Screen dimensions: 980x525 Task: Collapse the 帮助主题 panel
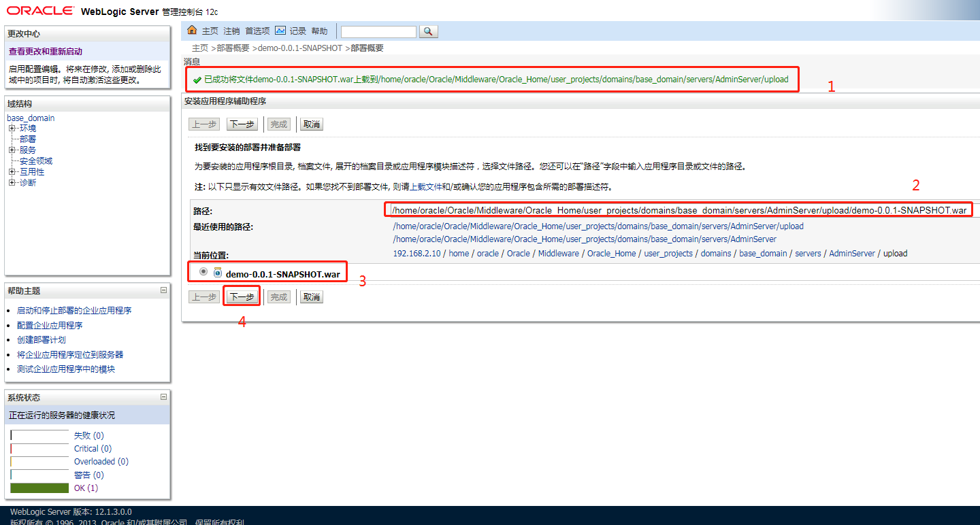(x=163, y=290)
